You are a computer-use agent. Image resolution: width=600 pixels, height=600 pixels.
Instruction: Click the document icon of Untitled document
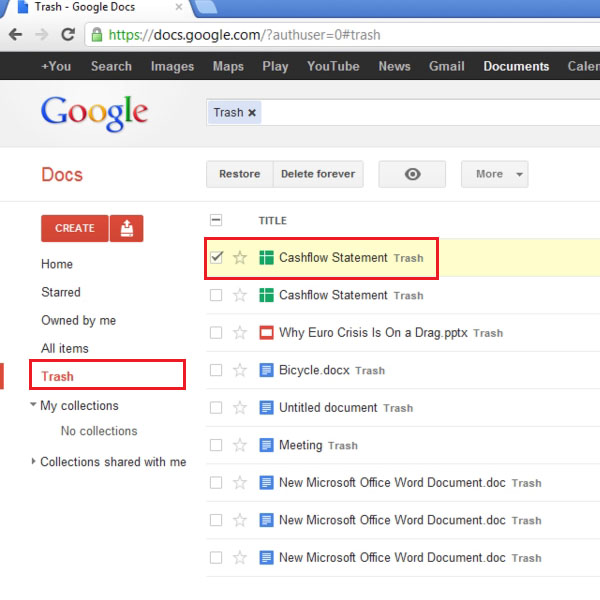click(266, 408)
